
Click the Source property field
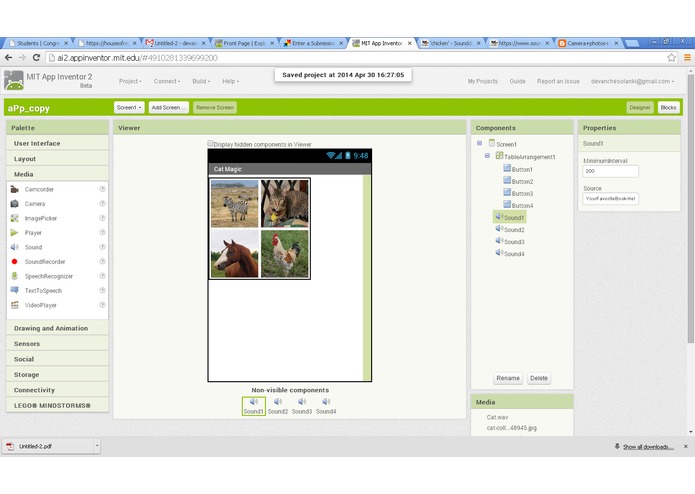pyautogui.click(x=610, y=198)
